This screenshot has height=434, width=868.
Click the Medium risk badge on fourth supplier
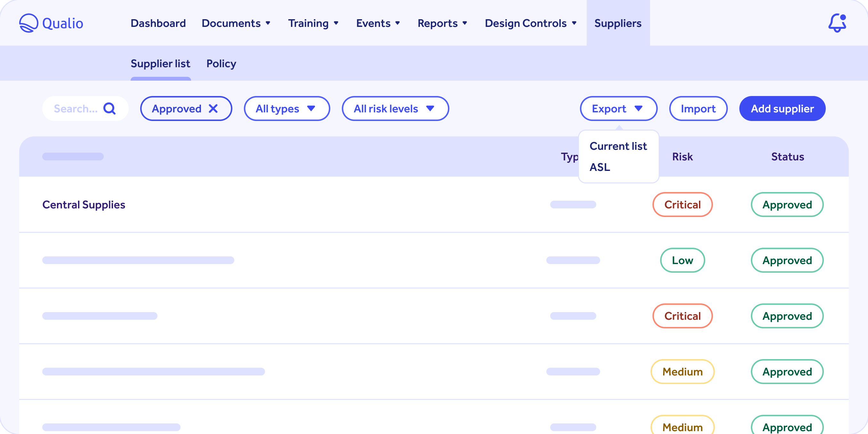682,371
